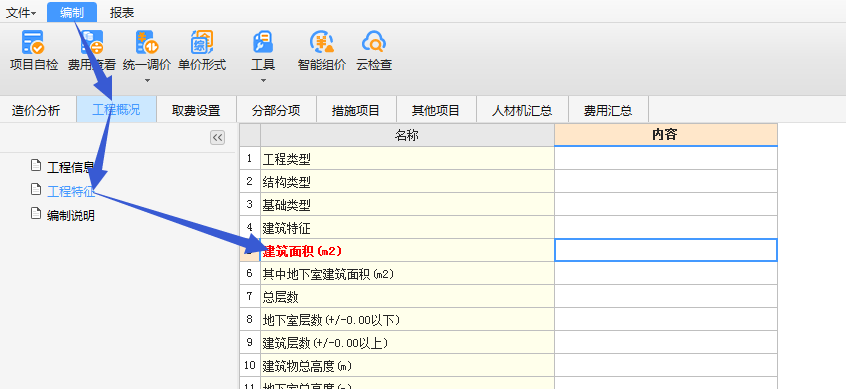Click row number 6 header
The height and width of the screenshot is (389, 846).
[x=250, y=274]
